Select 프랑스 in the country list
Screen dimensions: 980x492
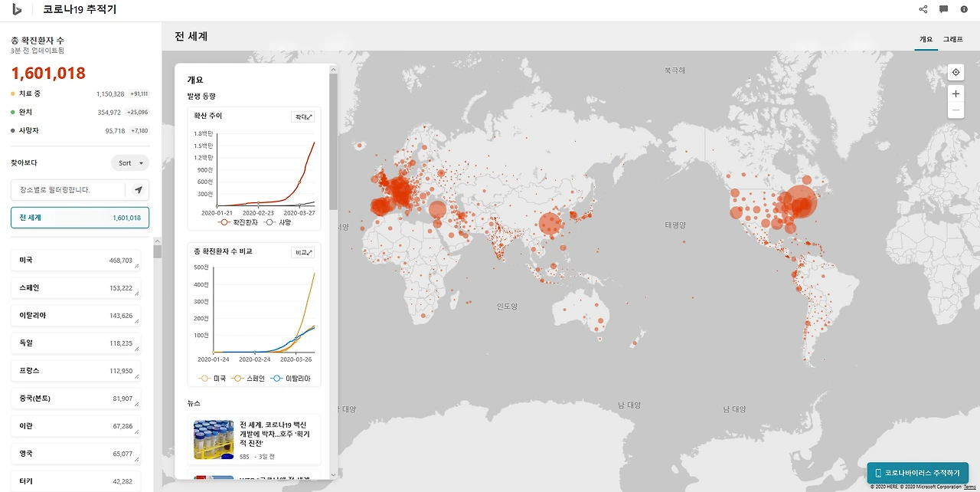(76, 371)
